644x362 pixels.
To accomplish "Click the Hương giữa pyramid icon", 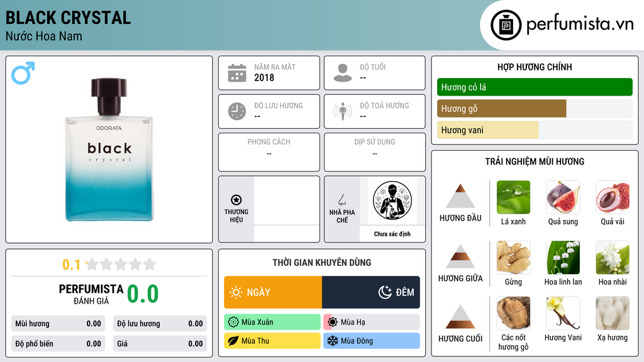I will click(x=460, y=256).
